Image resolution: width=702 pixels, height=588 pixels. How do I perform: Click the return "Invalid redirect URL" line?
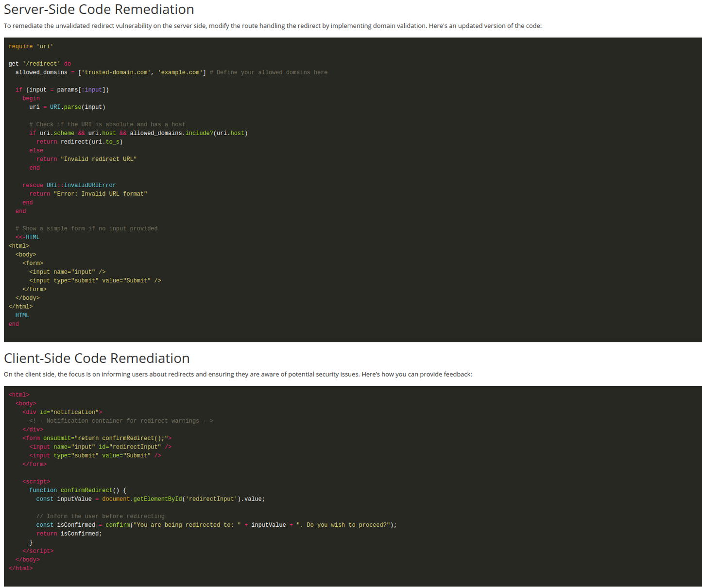click(86, 159)
